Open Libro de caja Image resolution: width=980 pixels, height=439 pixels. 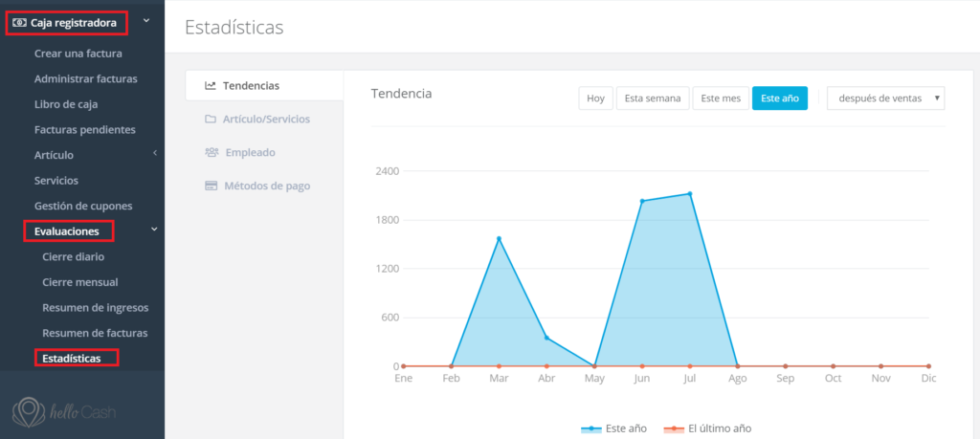coord(66,104)
